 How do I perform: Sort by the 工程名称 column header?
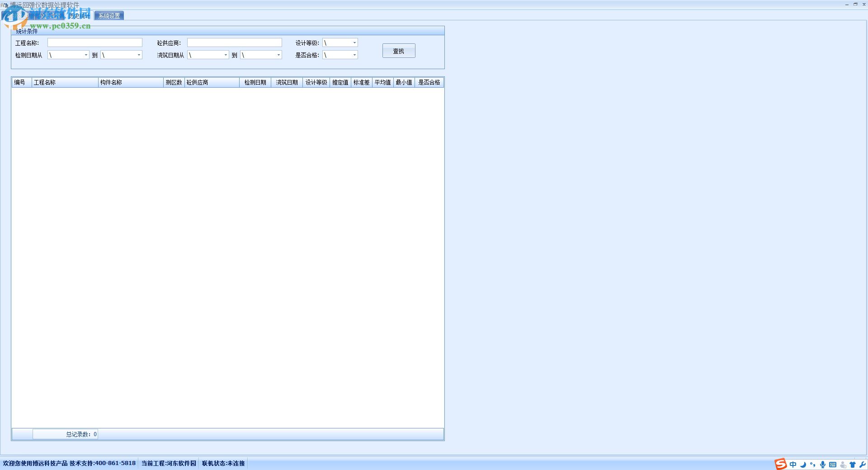[65, 82]
